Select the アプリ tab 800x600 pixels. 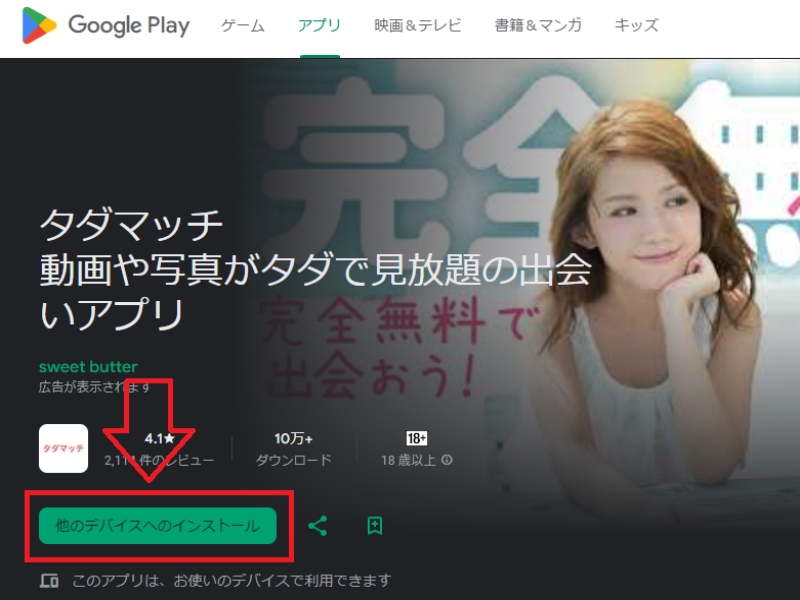click(319, 26)
